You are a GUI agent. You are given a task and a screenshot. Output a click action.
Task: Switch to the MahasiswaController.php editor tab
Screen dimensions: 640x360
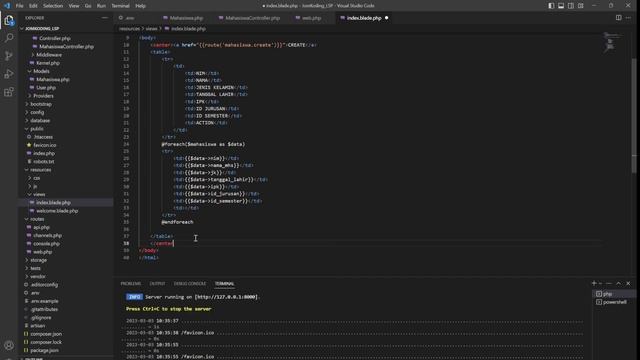(253, 18)
